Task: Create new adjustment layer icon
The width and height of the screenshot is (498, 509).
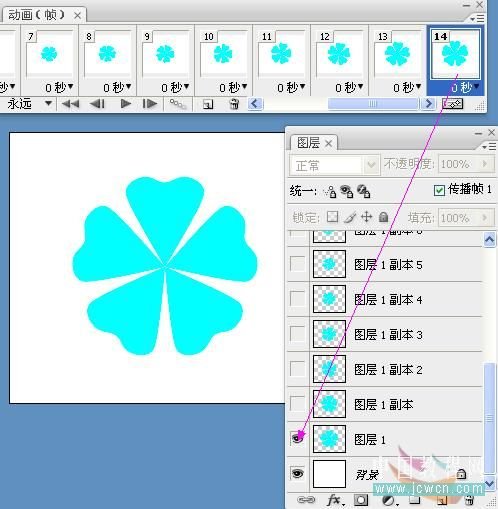Action: (389, 500)
